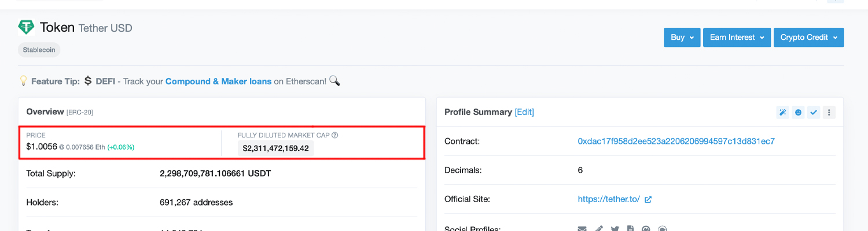The image size is (868, 231).
Task: Click the magic wand icon in Profile Summary
Action: coord(782,113)
